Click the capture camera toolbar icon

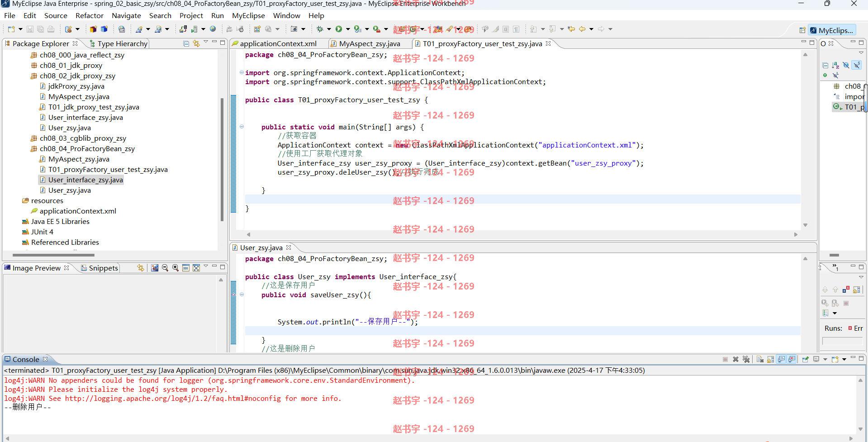[294, 29]
